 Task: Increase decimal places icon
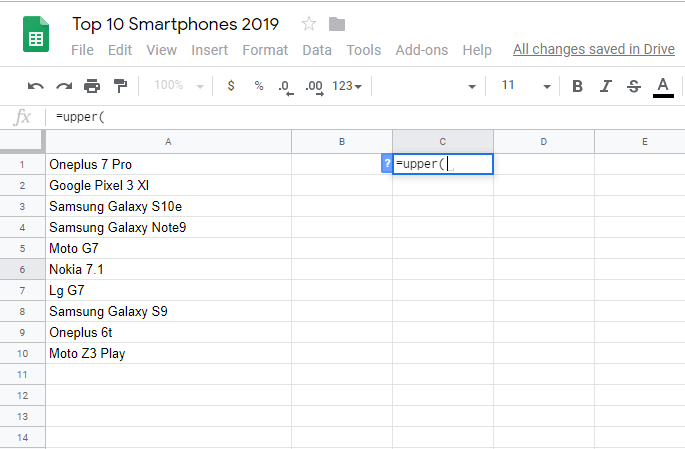pos(315,87)
